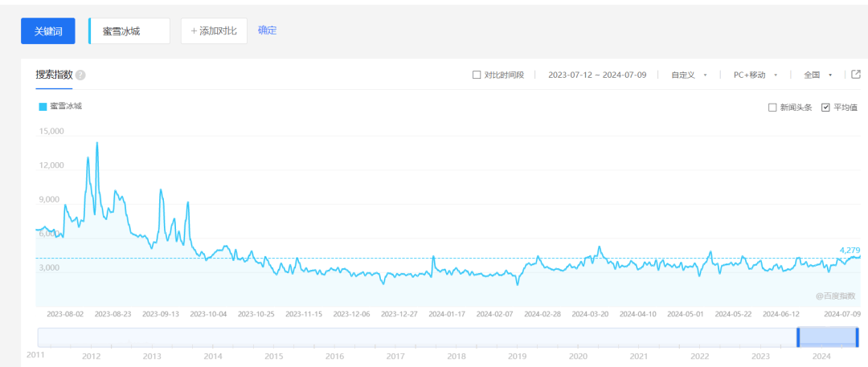Image resolution: width=868 pixels, height=367 pixels.
Task: Expand the PC+移动 device dropdown
Action: (755, 75)
